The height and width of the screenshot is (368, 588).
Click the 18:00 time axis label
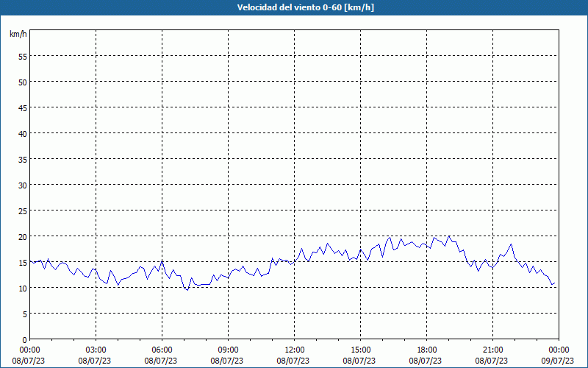427,350
